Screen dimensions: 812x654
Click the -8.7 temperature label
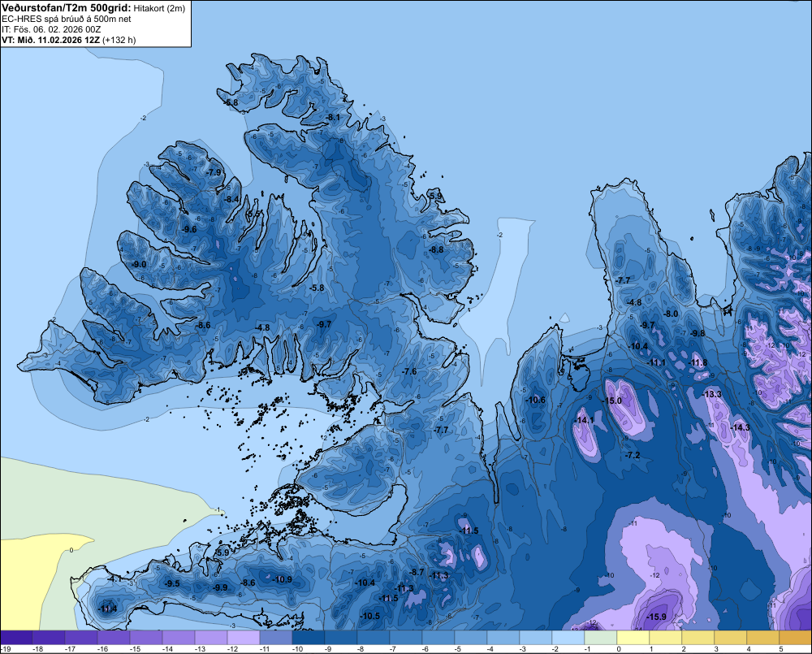(x=417, y=572)
